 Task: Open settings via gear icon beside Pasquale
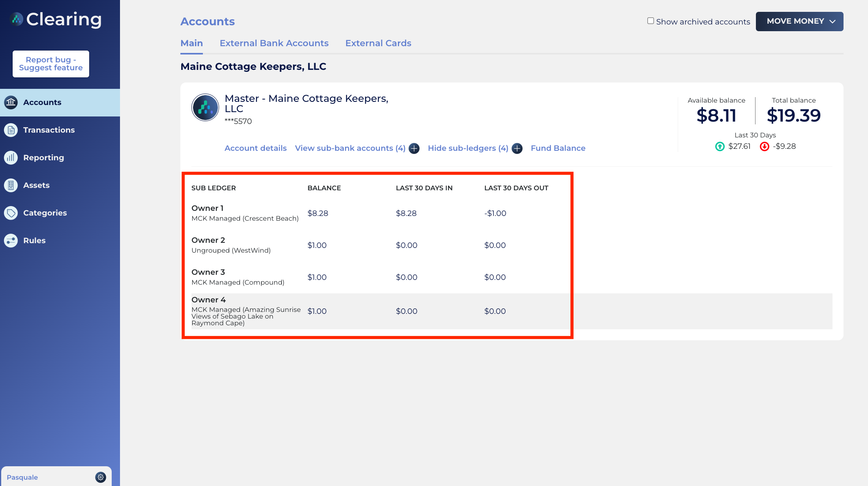101,477
